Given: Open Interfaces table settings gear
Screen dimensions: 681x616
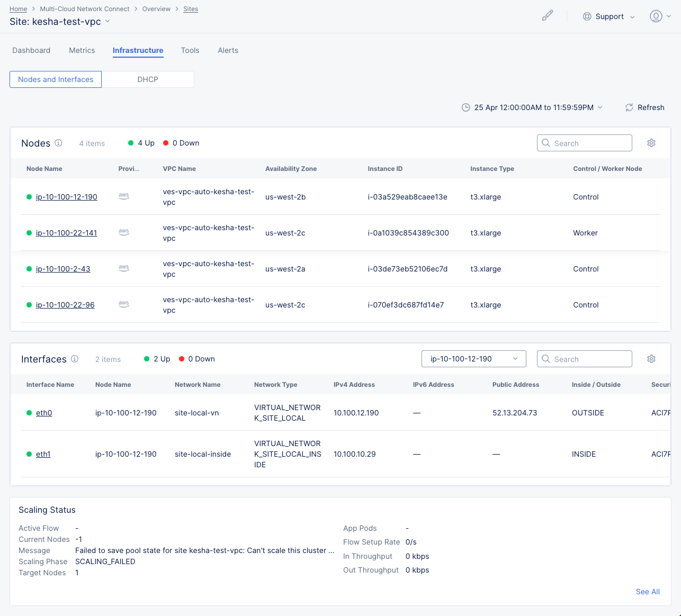Looking at the screenshot, I should point(651,359).
